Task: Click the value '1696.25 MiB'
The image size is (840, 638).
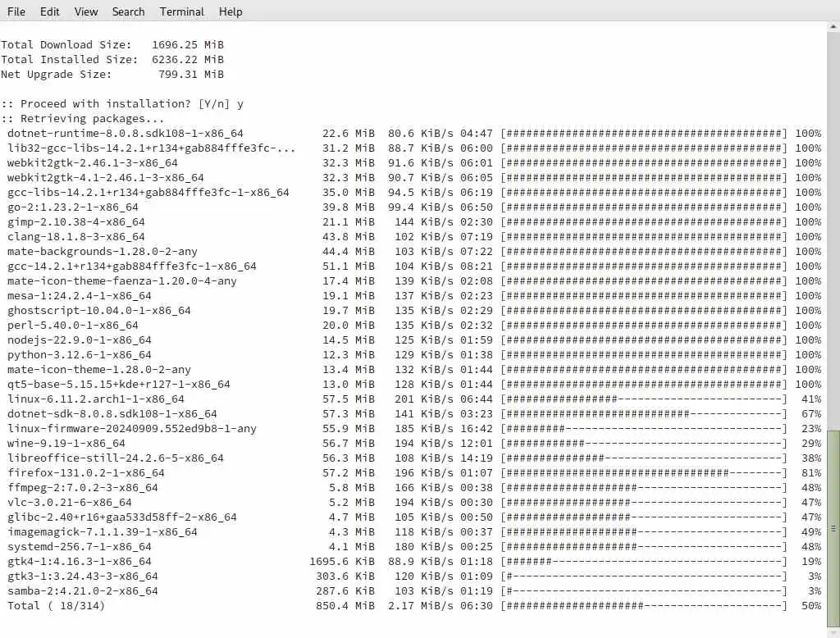Action: [x=188, y=44]
